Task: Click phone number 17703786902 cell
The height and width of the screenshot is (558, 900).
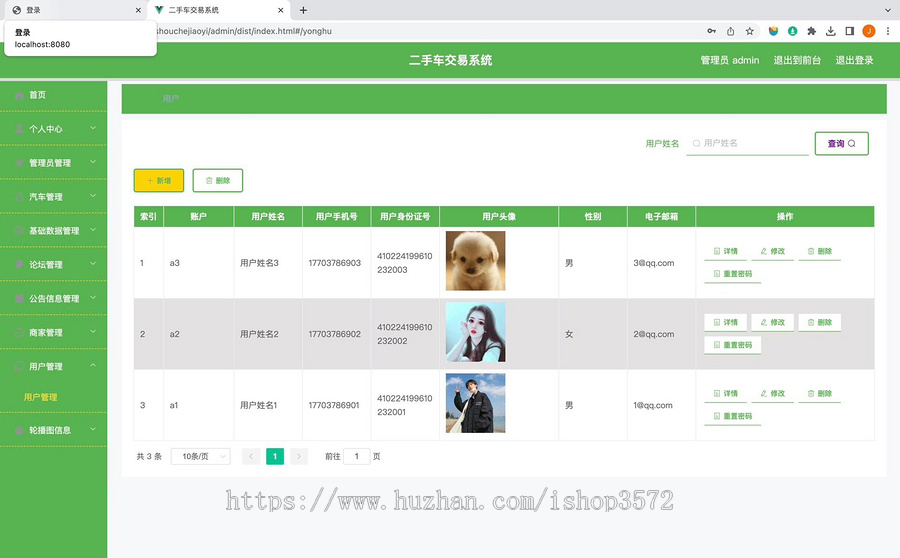Action: coord(335,334)
